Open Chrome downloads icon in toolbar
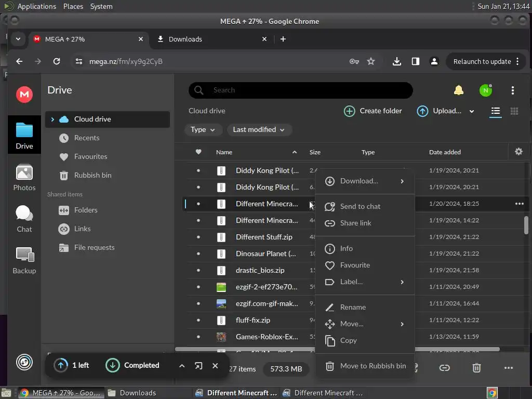Screen dimensions: 532x399 coord(396,61)
